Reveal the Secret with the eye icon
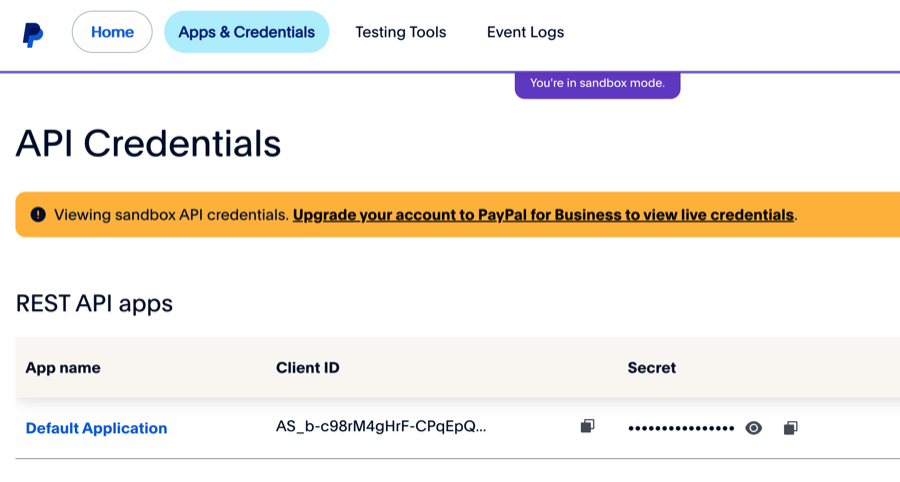This screenshot has height=482, width=900. 754,428
